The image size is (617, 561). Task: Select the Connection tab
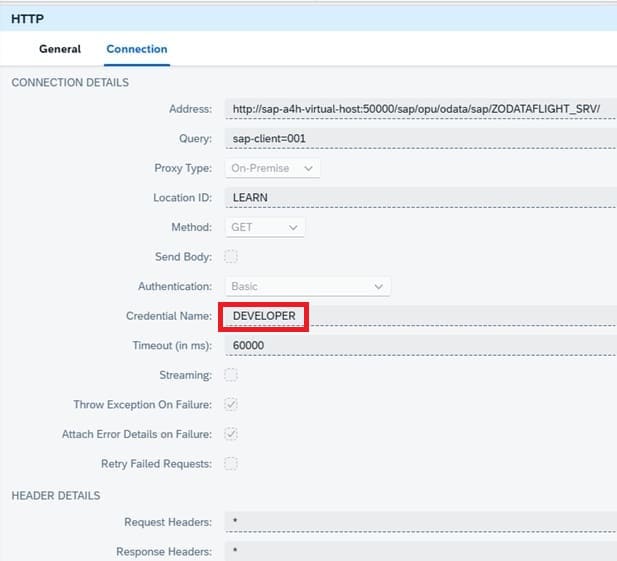(137, 49)
